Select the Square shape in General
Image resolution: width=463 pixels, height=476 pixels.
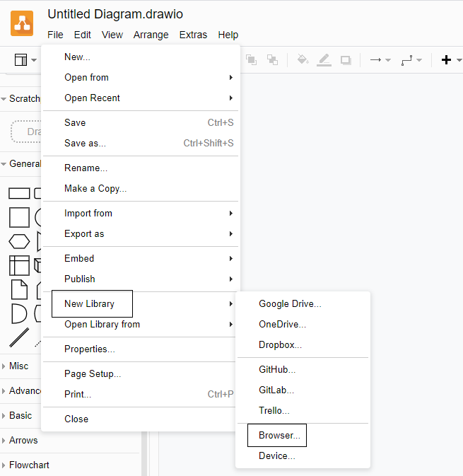tap(19, 217)
